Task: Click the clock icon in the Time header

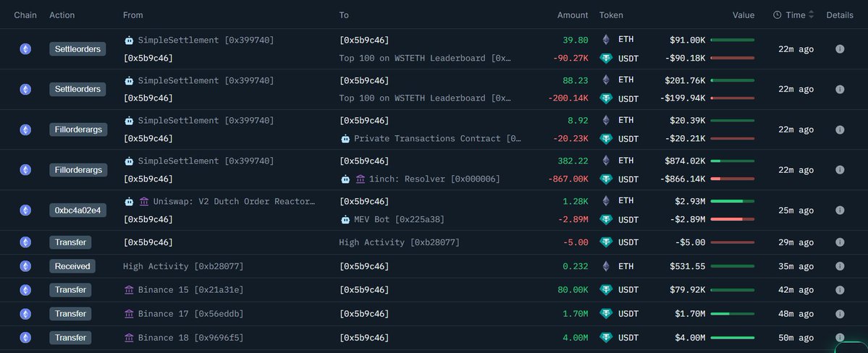Action: pos(777,14)
